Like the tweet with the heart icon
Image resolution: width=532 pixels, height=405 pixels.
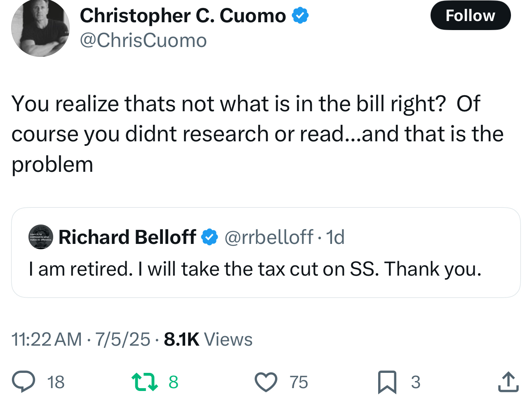coord(266,382)
